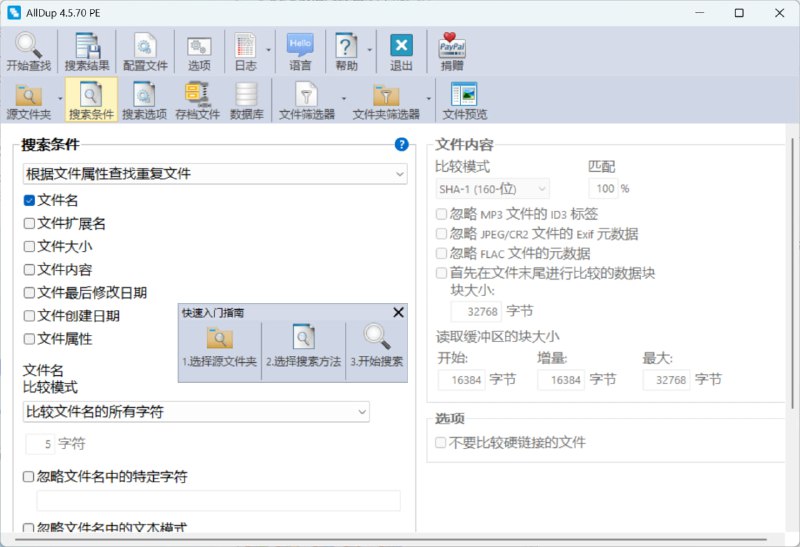
Task: Click the 匹配 percentage field
Action: point(603,189)
